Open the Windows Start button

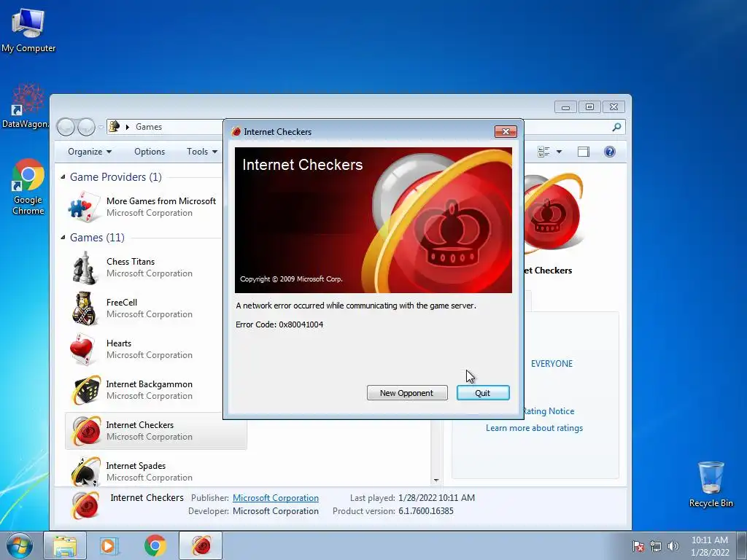(19, 545)
